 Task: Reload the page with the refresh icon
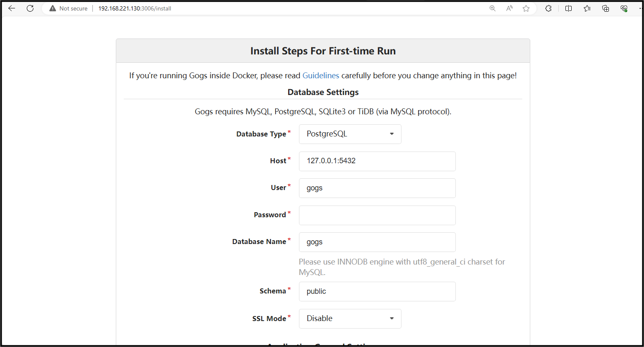click(30, 8)
